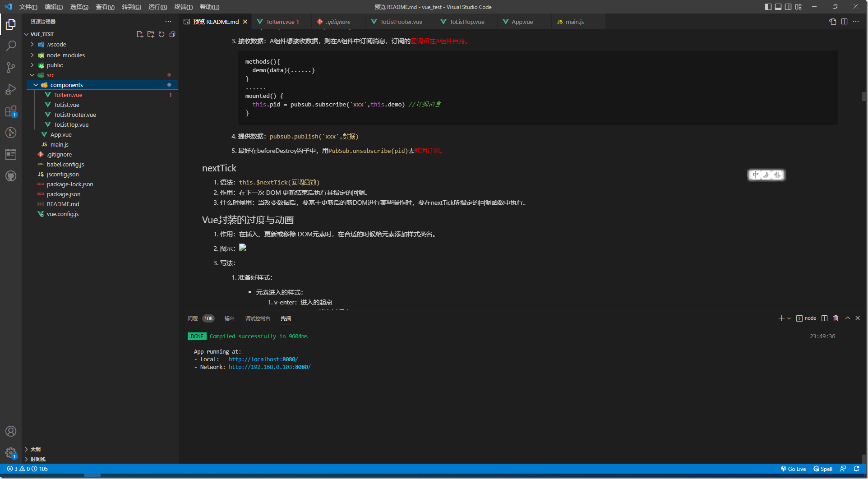The image size is (868, 479).
Task: Click the preview vertical scrollbar thumb
Action: coord(864,96)
